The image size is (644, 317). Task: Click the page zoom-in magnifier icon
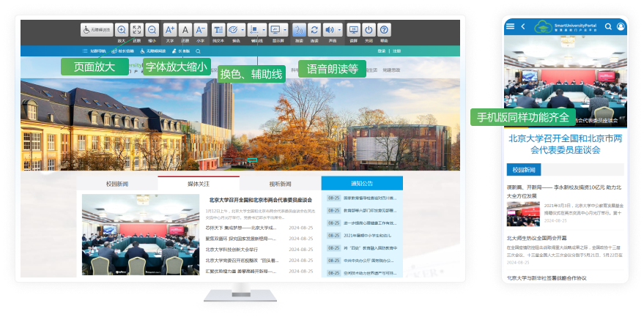point(122,30)
